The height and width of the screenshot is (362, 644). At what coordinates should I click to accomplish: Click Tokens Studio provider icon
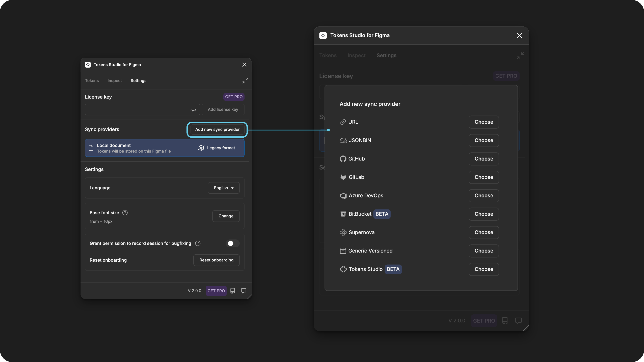click(343, 269)
